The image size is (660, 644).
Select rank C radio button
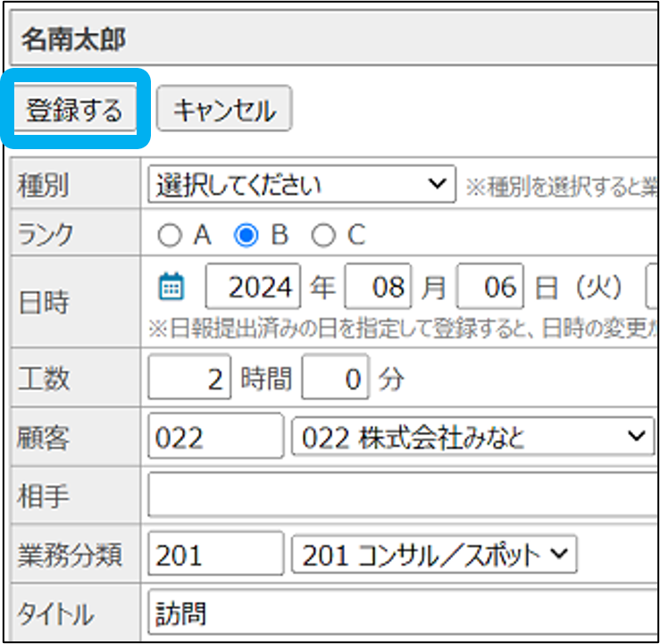click(322, 235)
